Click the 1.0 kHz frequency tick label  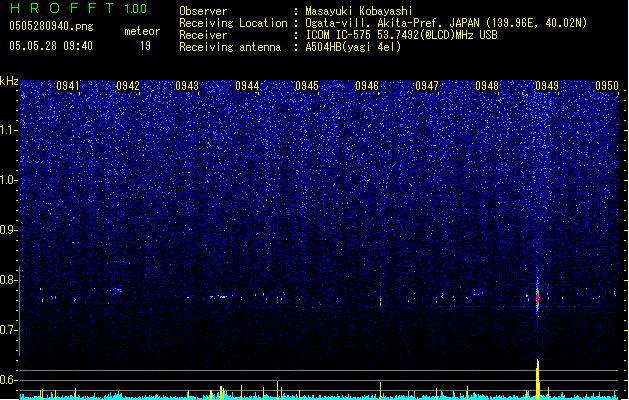(9, 180)
